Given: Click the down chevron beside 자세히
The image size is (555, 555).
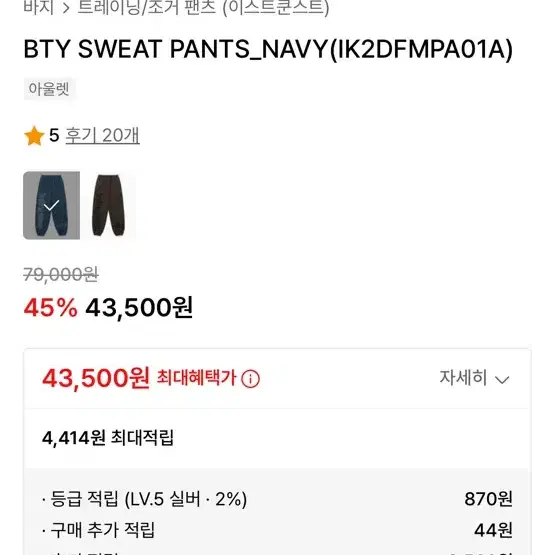Looking at the screenshot, I should (x=502, y=380).
